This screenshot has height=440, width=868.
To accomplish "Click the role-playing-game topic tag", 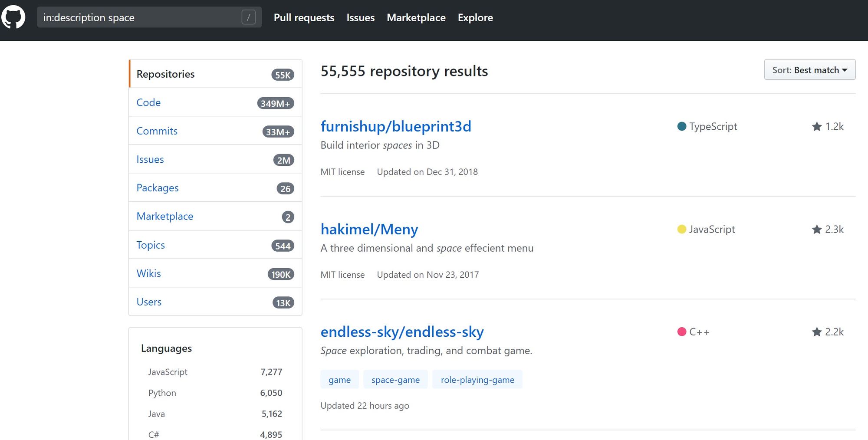I will point(477,380).
